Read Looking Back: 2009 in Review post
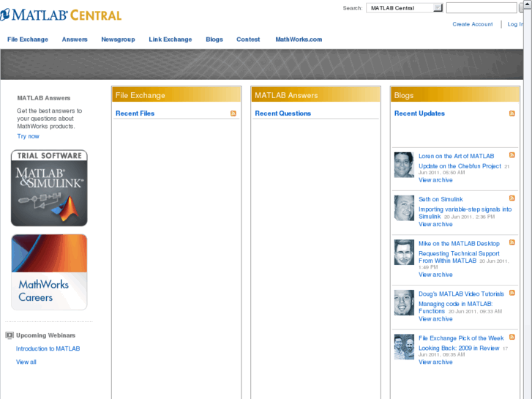 459,348
